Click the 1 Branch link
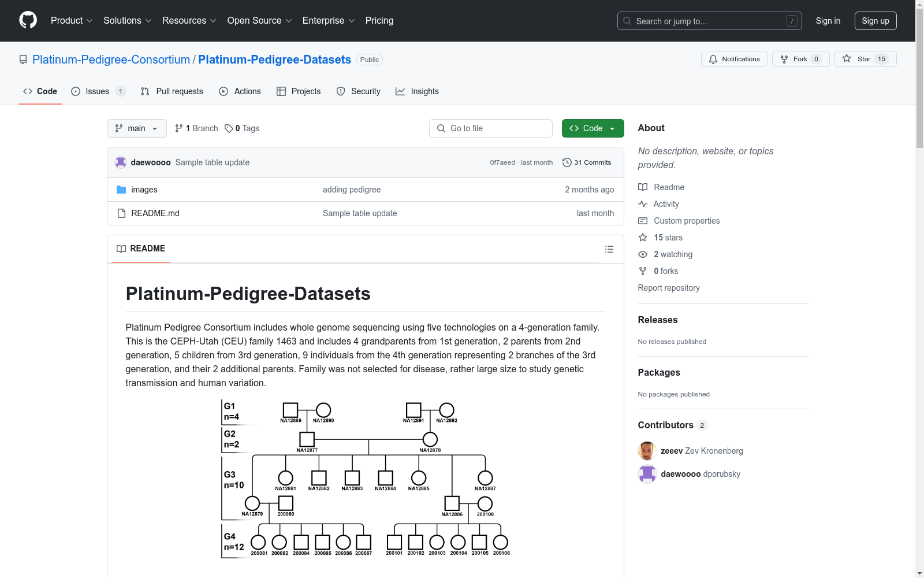Viewport: 924px width, 578px height. [196, 128]
